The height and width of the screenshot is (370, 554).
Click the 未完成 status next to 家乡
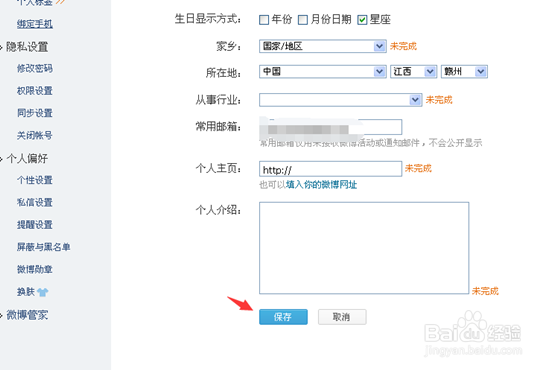point(403,46)
